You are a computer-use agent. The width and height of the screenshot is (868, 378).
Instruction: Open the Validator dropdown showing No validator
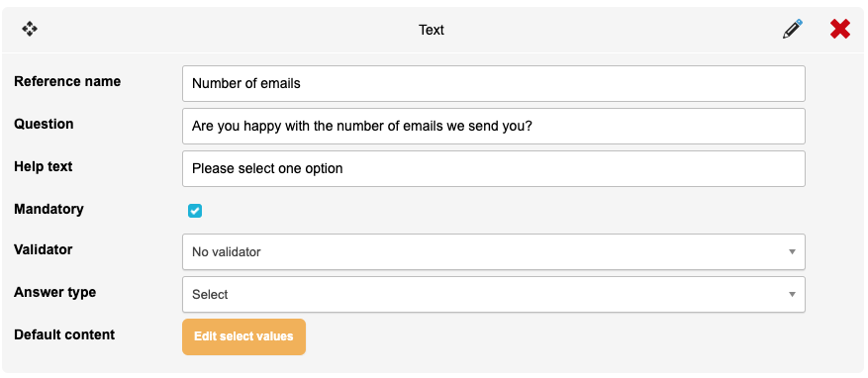494,251
